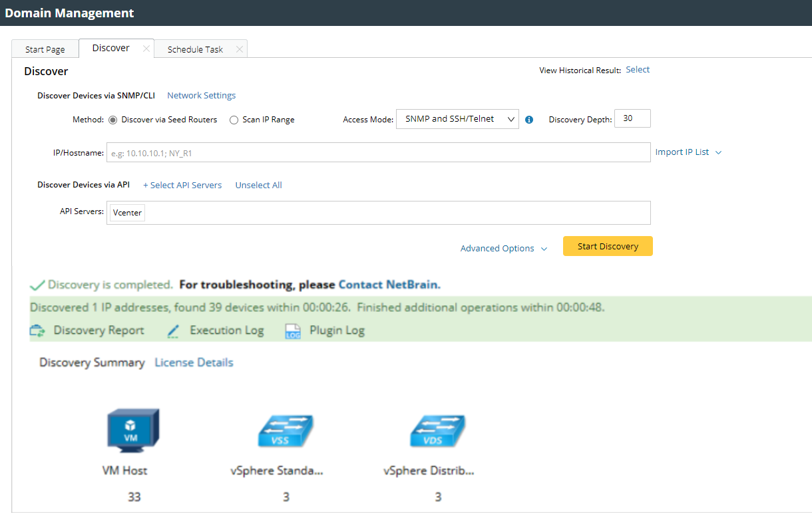Viewport: 812px width, 520px height.
Task: Click the Execution Log pencil icon
Action: click(174, 330)
